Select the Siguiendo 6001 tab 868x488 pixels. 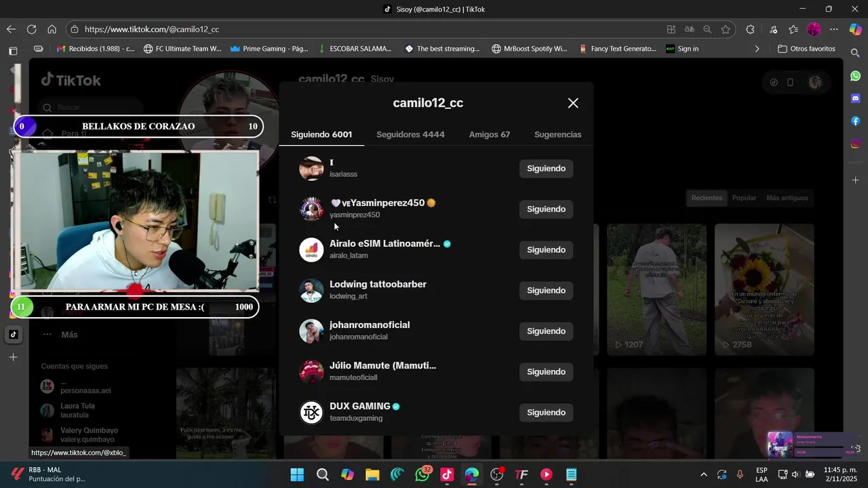tap(321, 134)
